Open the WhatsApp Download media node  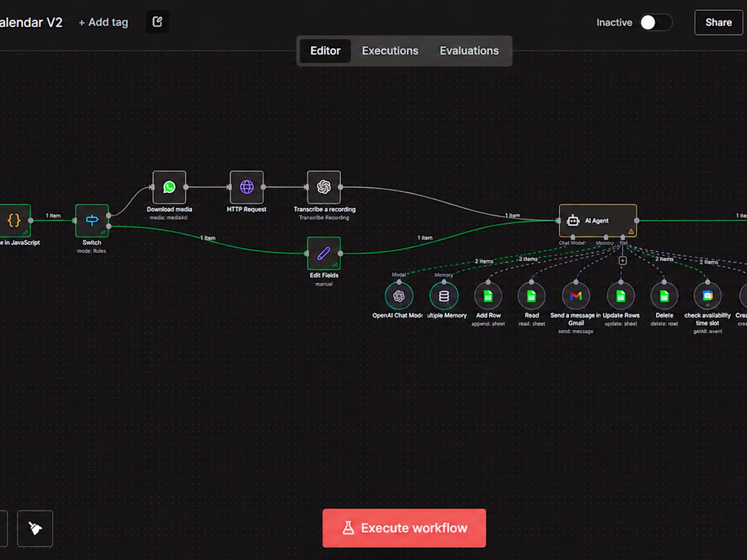tap(169, 187)
